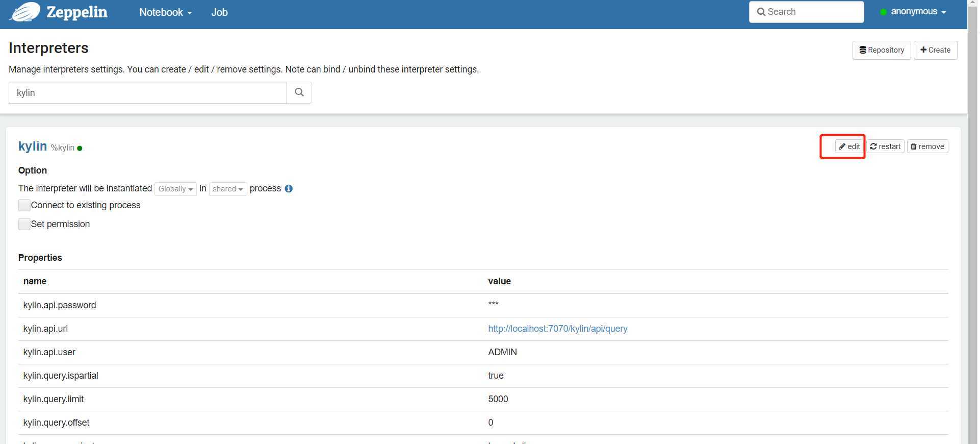
Task: Click the pencil edit button for kylin
Action: 849,146
